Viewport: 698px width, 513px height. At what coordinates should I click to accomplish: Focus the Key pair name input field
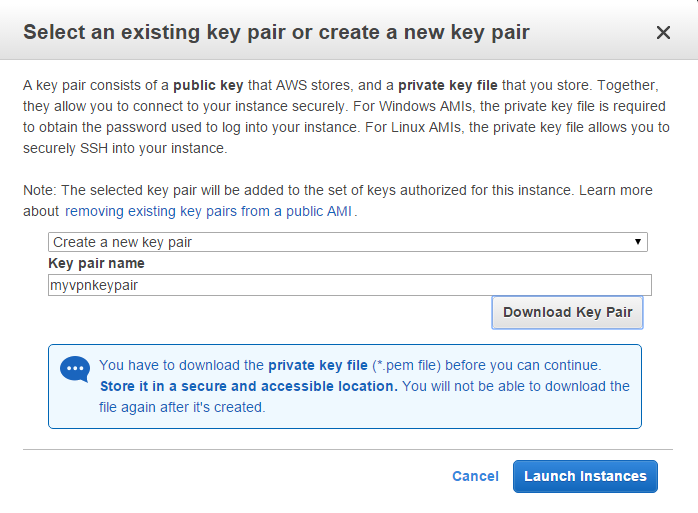click(x=349, y=286)
